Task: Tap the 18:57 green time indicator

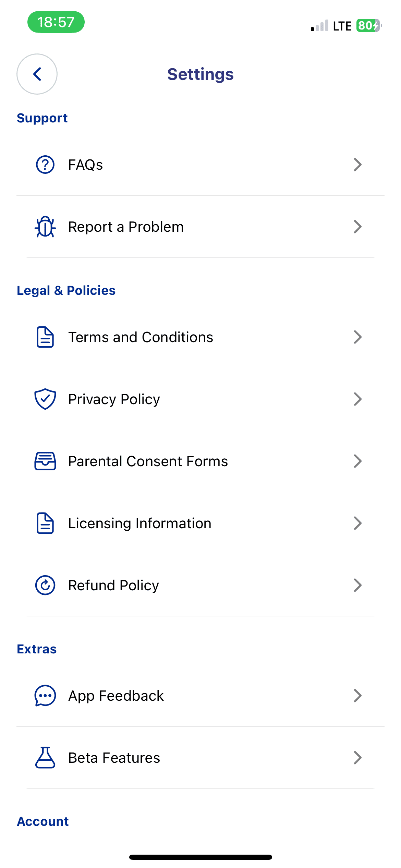Action: (56, 22)
